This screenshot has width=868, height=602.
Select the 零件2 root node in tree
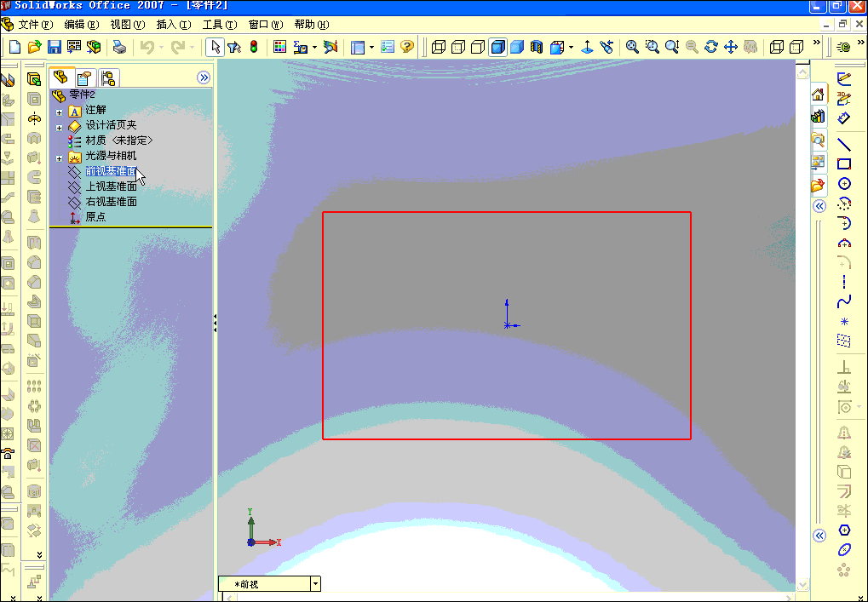click(x=82, y=95)
